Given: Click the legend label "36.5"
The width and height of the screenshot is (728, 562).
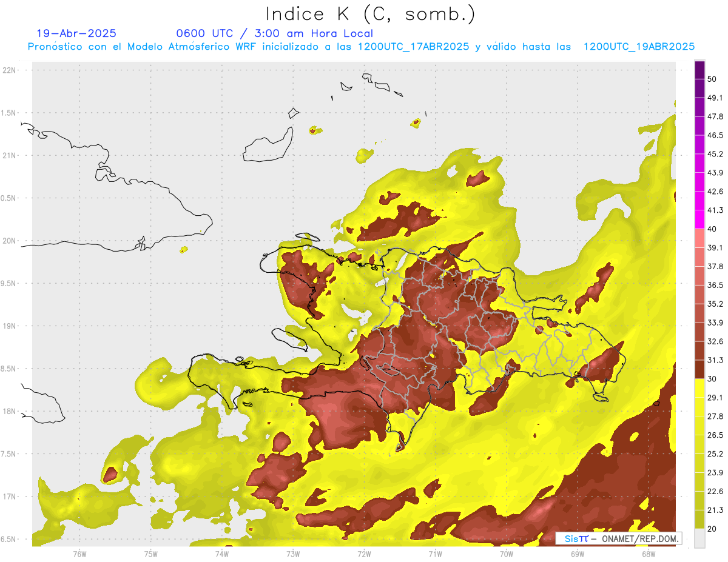Looking at the screenshot, I should point(715,285).
